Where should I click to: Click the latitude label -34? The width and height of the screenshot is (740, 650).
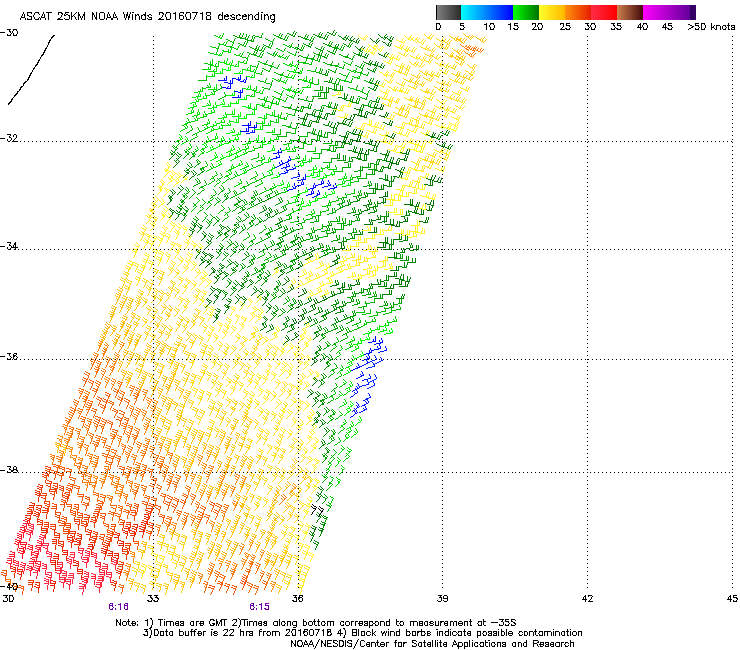pyautogui.click(x=10, y=246)
